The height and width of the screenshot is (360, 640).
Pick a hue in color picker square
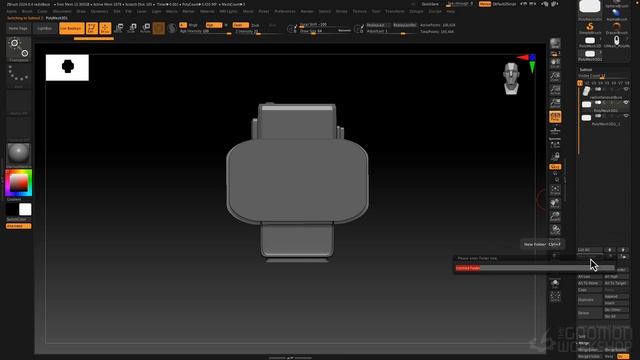[19, 183]
